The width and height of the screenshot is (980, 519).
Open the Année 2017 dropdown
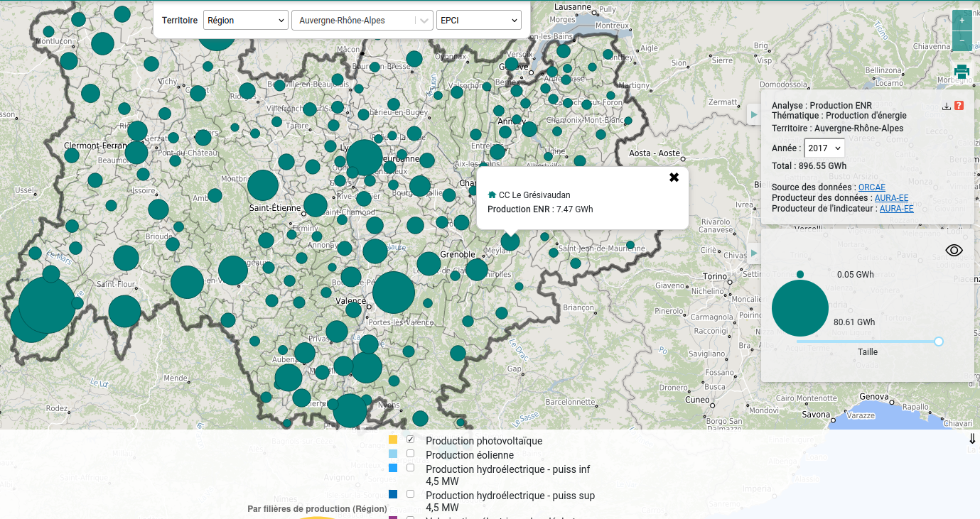click(824, 148)
